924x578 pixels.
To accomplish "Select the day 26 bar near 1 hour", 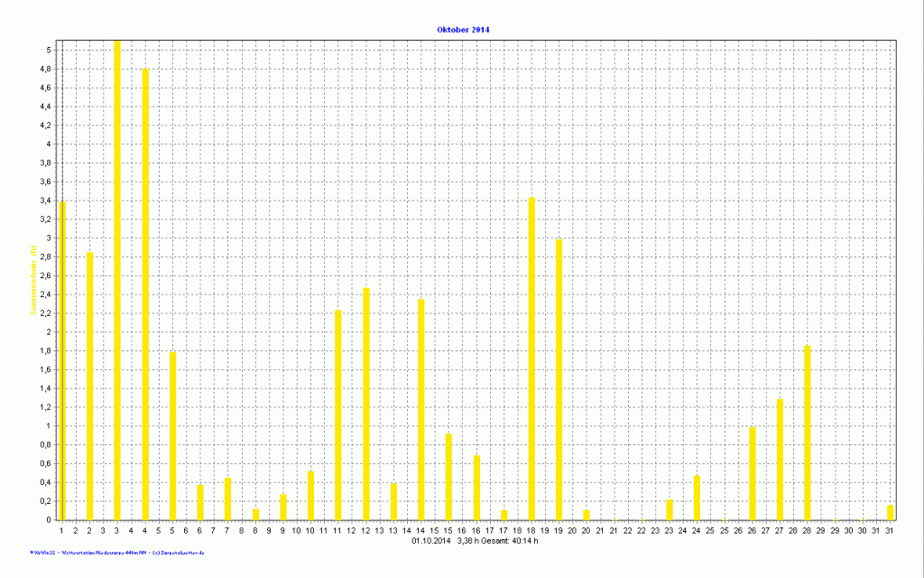I will (753, 473).
